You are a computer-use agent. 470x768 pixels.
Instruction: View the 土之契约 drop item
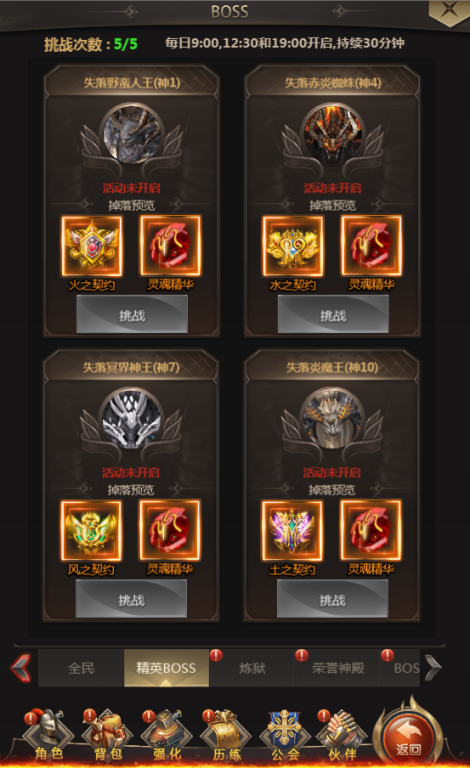pos(292,530)
